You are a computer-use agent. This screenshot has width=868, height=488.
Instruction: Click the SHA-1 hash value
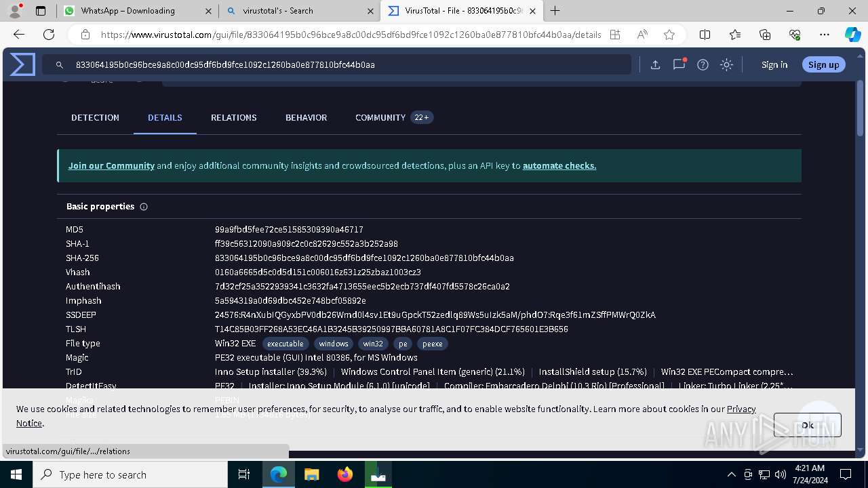[x=307, y=244]
